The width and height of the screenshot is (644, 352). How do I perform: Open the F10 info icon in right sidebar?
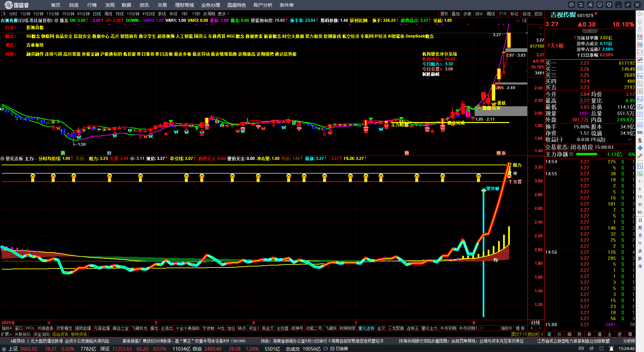640,76
